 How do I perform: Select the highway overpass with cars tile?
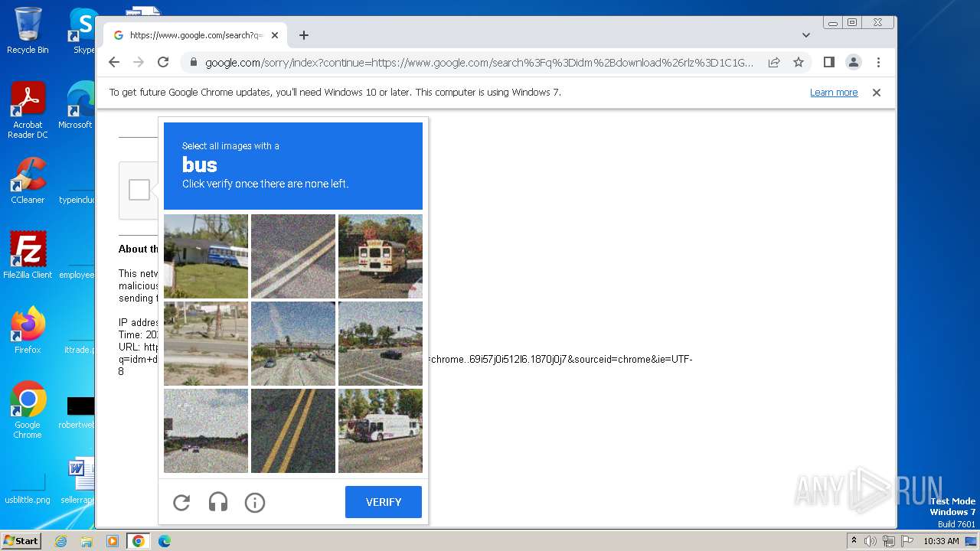click(x=293, y=344)
